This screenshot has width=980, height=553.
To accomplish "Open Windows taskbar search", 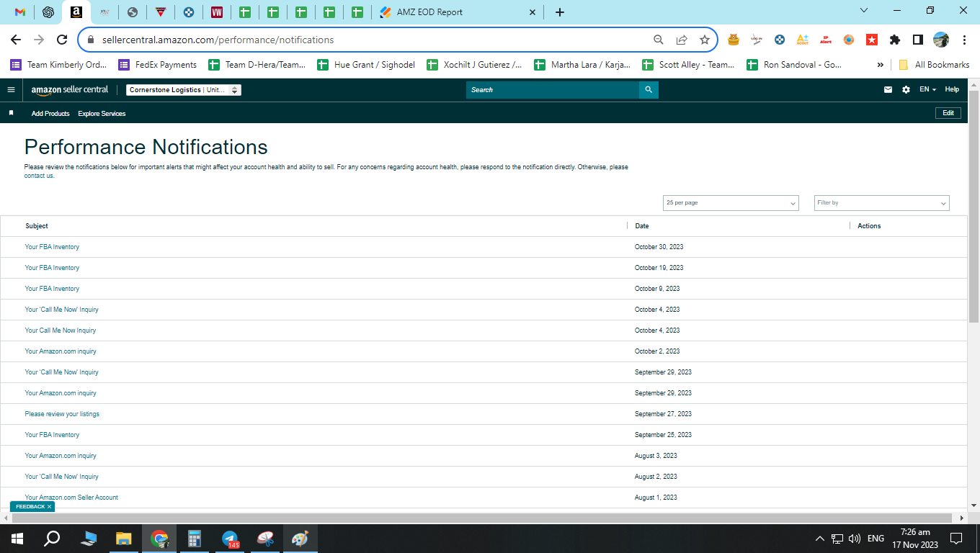I will pos(52,539).
